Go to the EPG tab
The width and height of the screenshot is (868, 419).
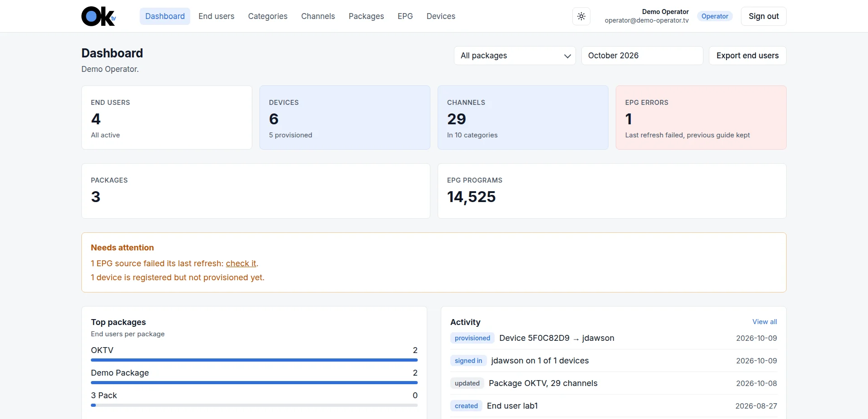point(405,16)
